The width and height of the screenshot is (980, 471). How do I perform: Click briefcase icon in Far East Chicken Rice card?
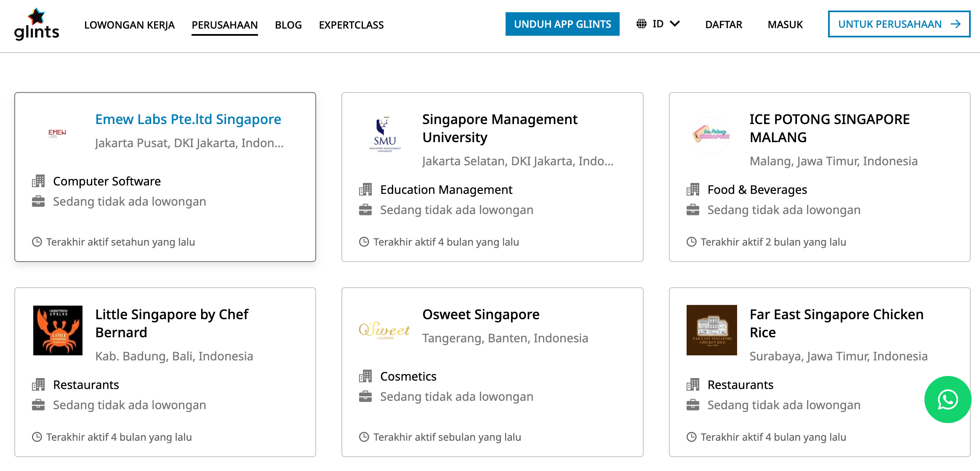tap(693, 405)
